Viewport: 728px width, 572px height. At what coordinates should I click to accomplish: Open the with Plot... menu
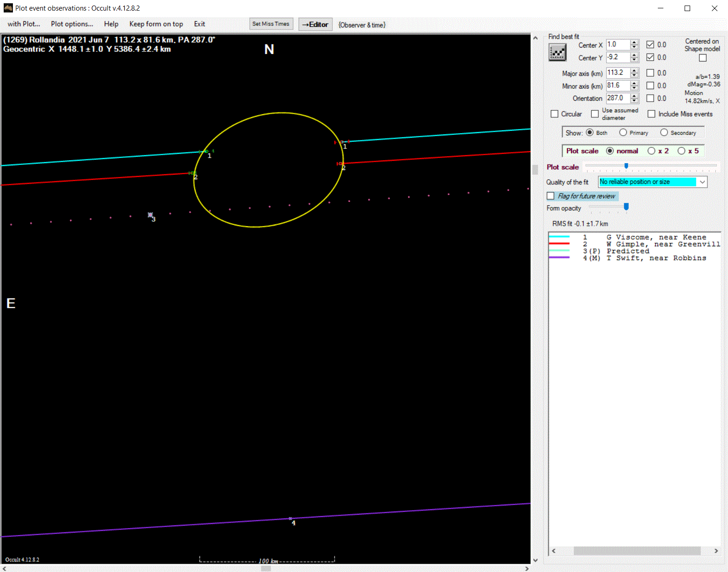pos(24,24)
